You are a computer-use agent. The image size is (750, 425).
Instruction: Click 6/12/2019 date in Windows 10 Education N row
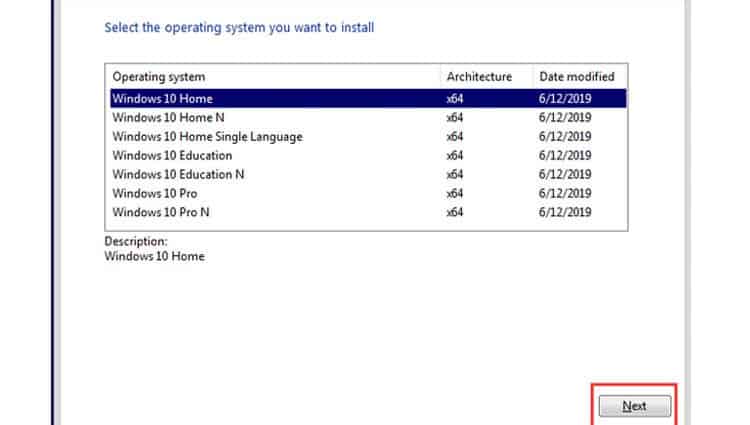[x=565, y=174]
